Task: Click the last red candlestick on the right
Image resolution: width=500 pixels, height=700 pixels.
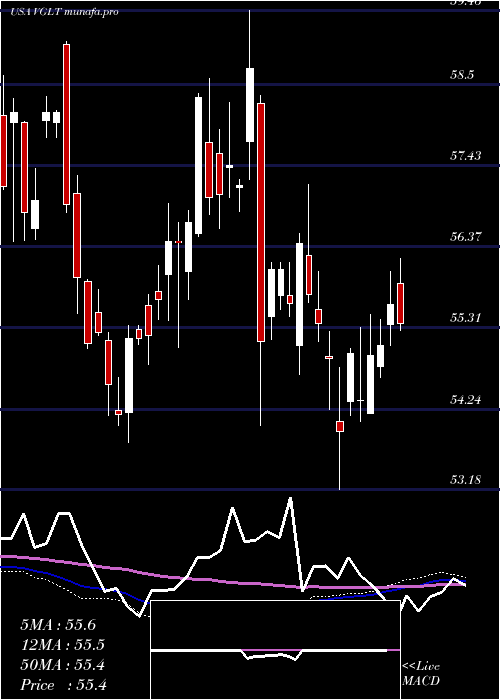Action: 400,303
